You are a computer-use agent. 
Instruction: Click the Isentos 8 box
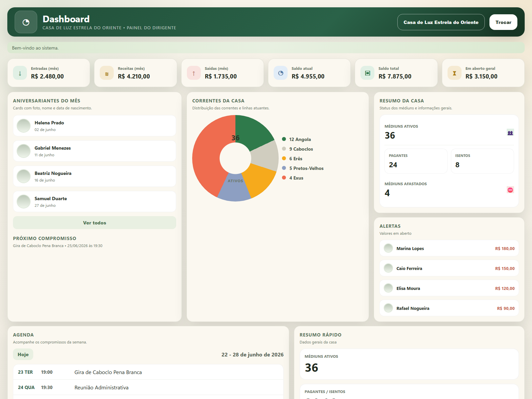482,161
